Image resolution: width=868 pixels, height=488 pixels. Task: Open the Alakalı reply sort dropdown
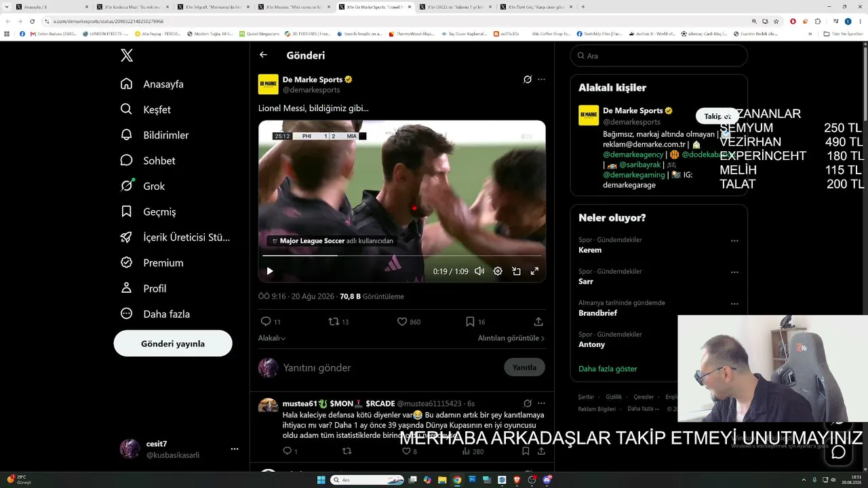272,338
